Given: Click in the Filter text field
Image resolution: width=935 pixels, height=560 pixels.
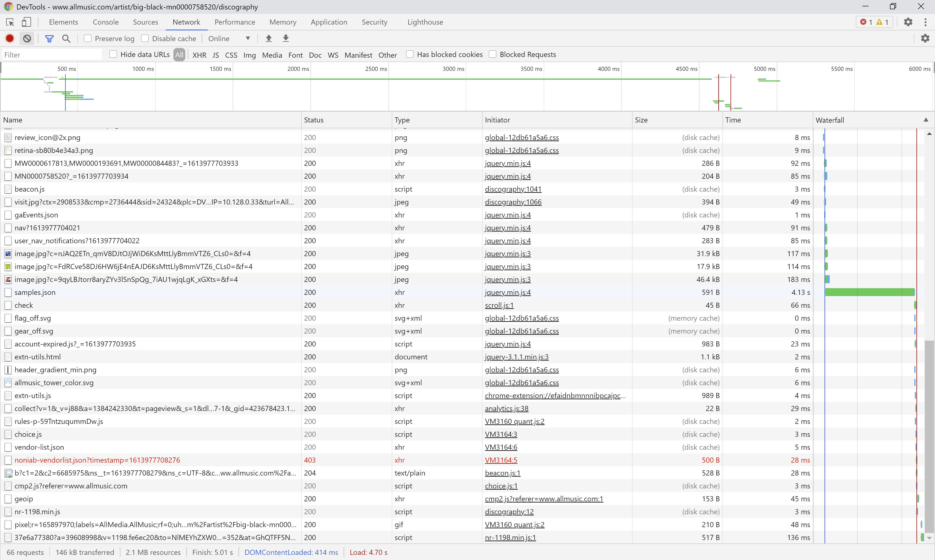Looking at the screenshot, I should coord(52,55).
